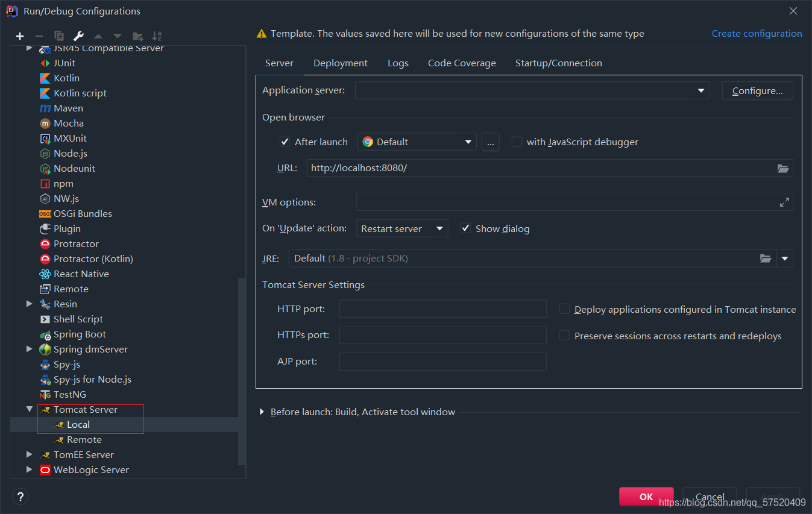This screenshot has height=514, width=812.
Task: Open the JRE dropdown arrow
Action: point(785,259)
